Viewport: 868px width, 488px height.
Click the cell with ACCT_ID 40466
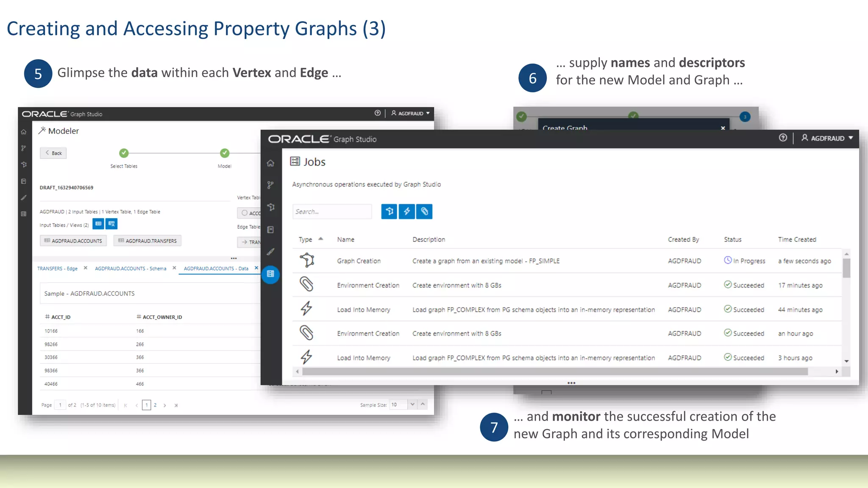pos(51,384)
